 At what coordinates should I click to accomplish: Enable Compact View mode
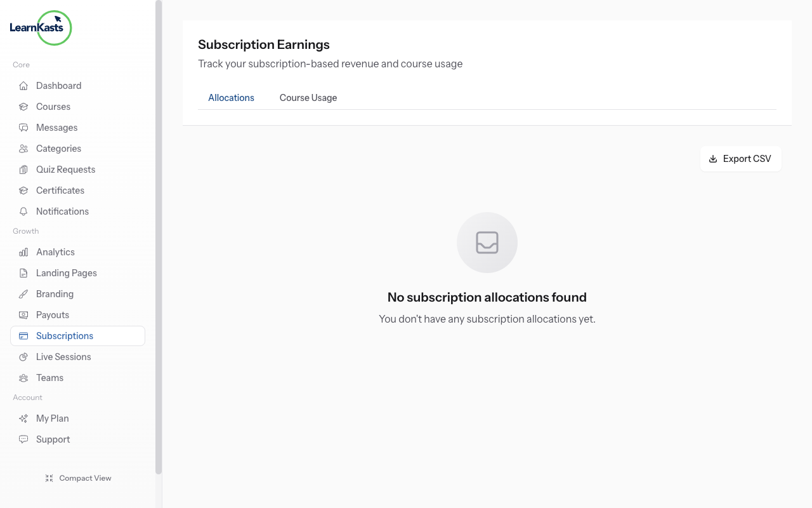(x=78, y=478)
